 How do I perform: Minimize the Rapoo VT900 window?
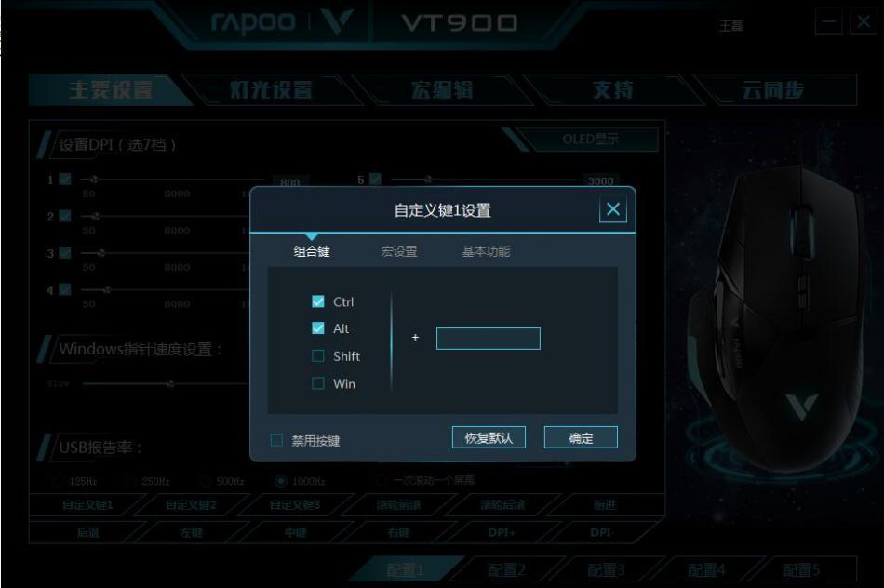click(x=829, y=22)
